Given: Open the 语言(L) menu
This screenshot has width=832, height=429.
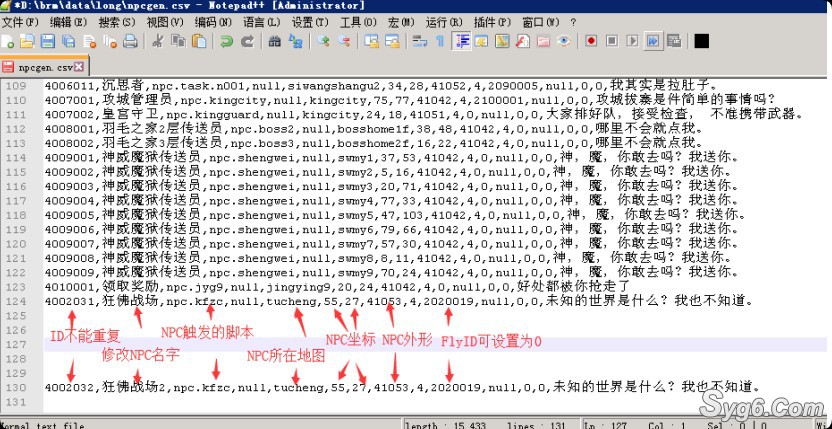Looking at the screenshot, I should 262,22.
